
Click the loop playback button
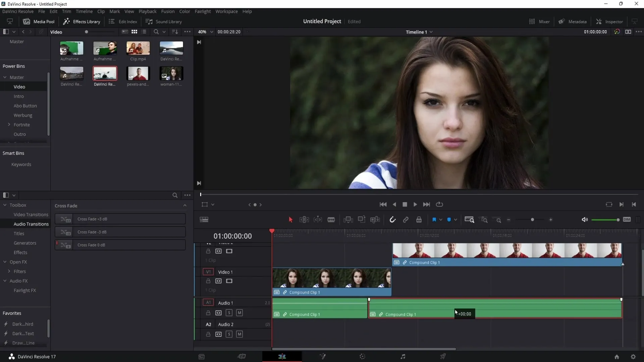coord(439,204)
